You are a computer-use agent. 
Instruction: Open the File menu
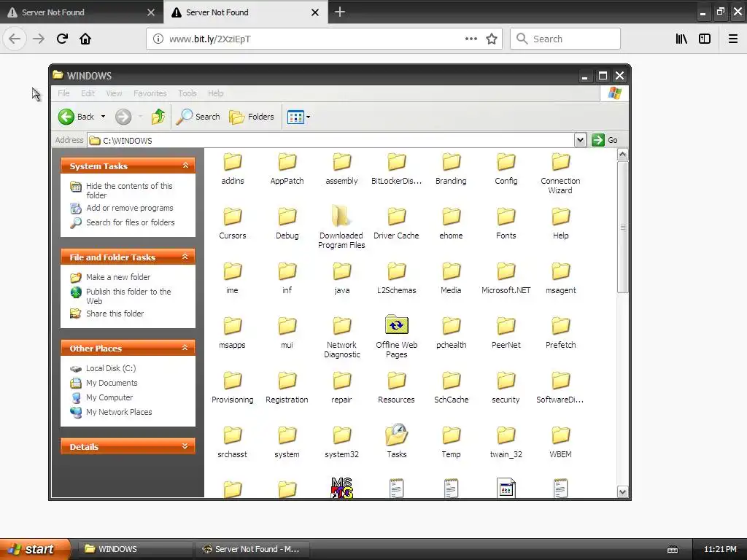(x=63, y=93)
